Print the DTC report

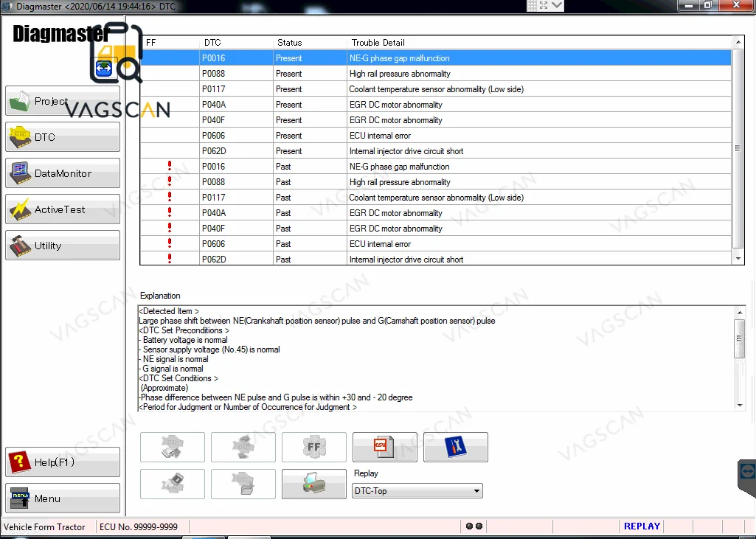(314, 484)
